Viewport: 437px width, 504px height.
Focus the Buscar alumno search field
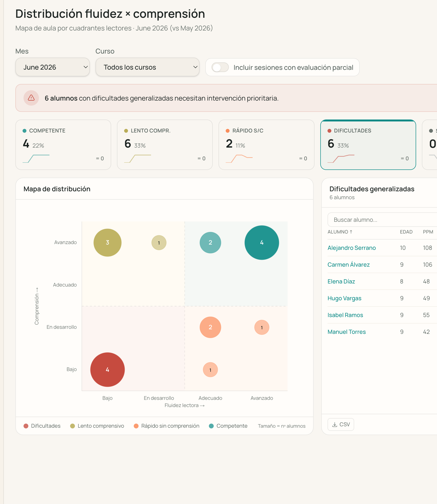pos(382,220)
